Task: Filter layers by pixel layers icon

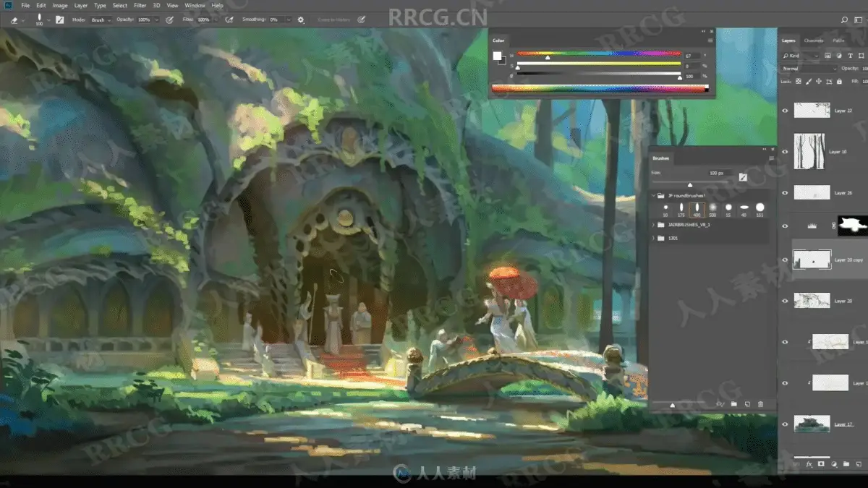Action: [x=827, y=56]
